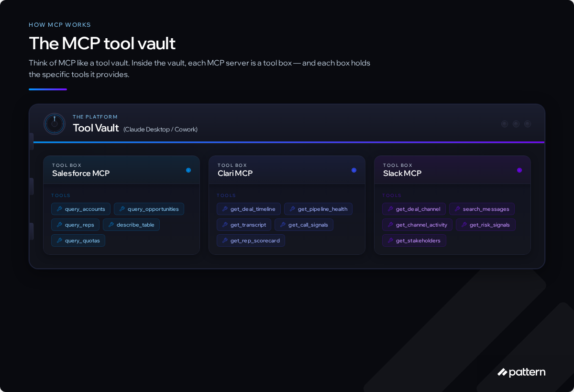Select the describe_table tool label
This screenshot has width=574, height=392.
(x=135, y=225)
